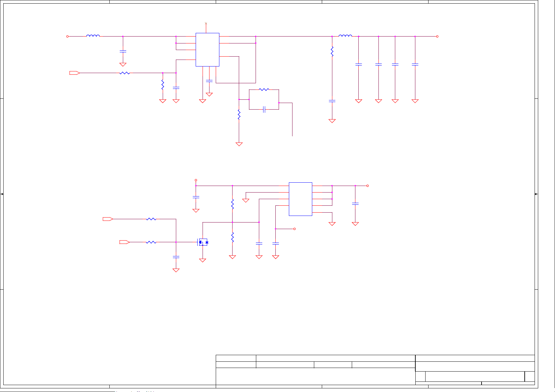Select the small capacitor under the upper IC's bottom pins
The width and height of the screenshot is (555, 392).
(209, 81)
